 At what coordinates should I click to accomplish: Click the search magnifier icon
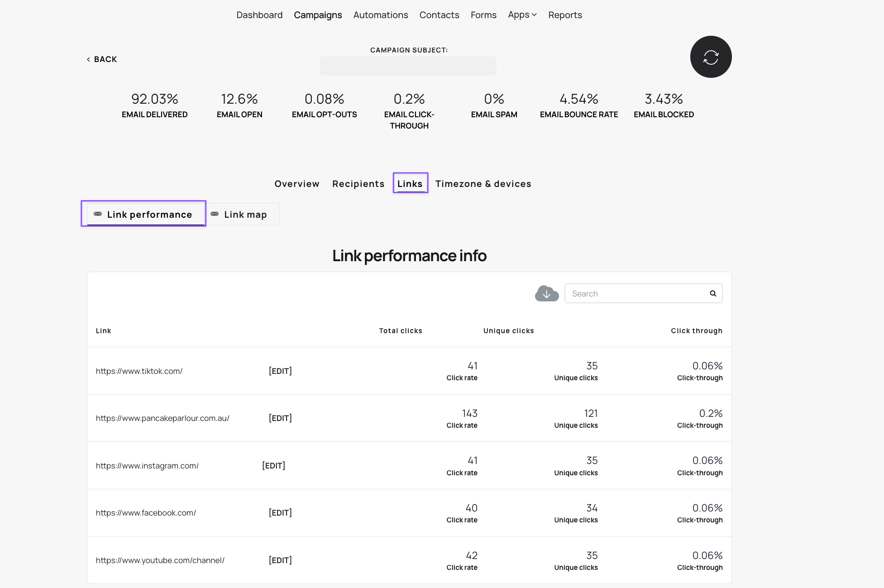(713, 294)
